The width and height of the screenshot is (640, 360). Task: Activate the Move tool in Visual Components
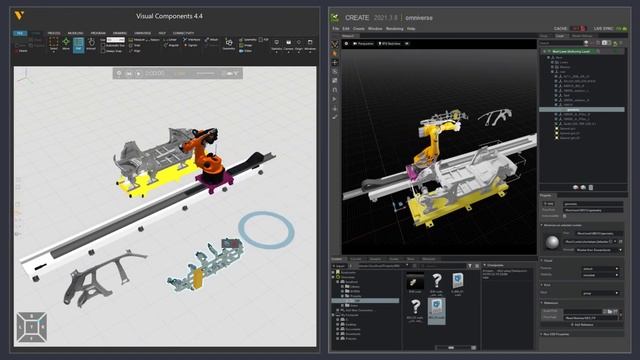(x=66, y=44)
